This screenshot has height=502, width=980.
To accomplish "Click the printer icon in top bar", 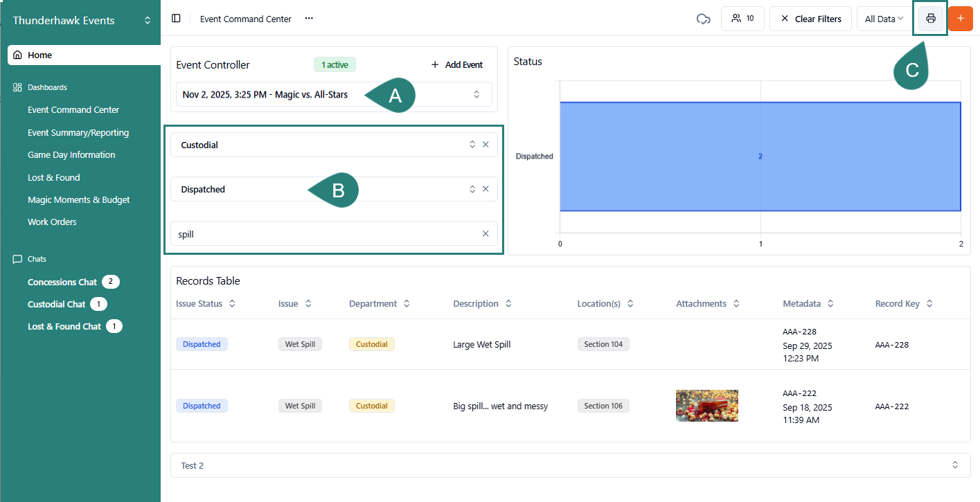I will (x=930, y=19).
